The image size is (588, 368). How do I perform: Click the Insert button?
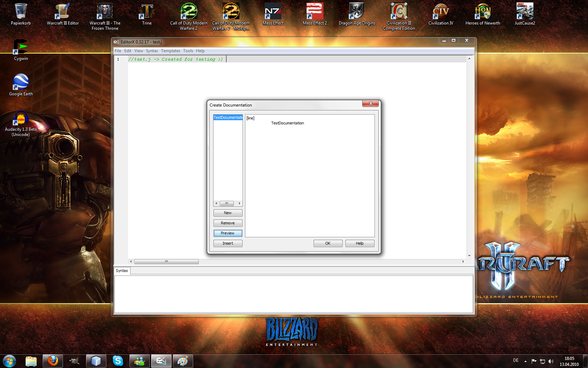pyautogui.click(x=228, y=243)
